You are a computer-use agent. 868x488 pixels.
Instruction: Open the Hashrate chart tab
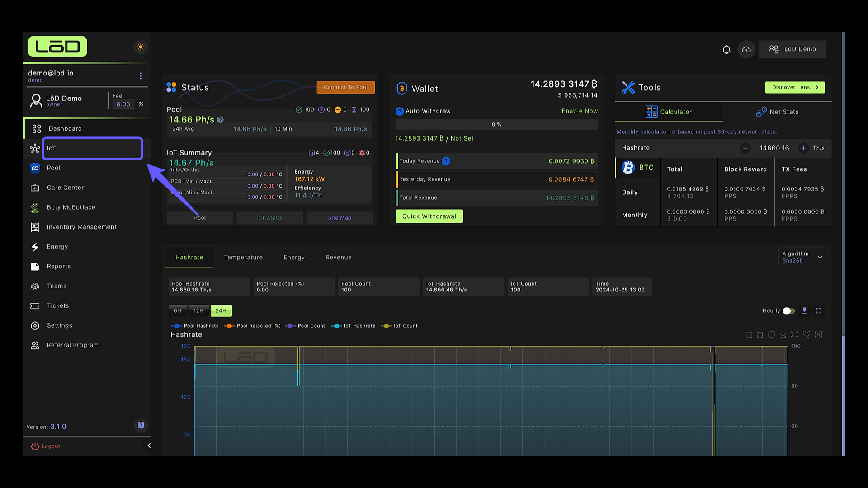pos(189,258)
